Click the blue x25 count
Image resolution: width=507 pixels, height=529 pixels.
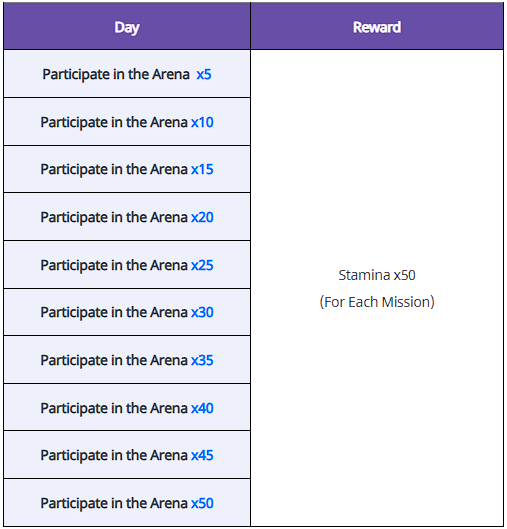(202, 265)
